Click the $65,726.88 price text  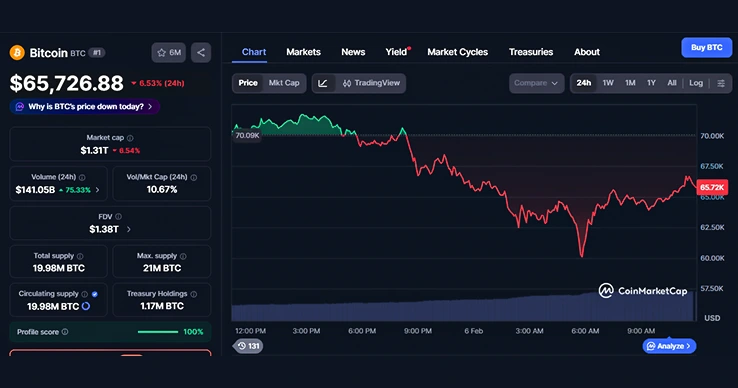[x=66, y=83]
